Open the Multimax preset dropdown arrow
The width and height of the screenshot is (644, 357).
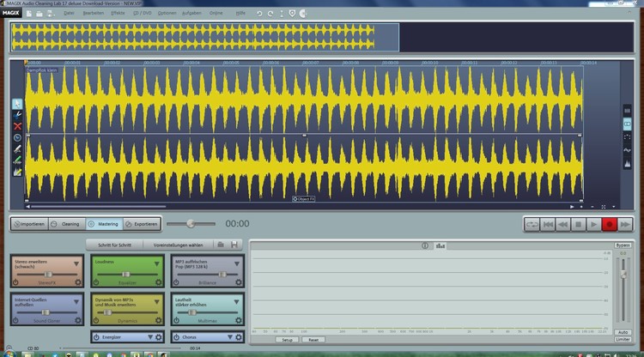236,300
